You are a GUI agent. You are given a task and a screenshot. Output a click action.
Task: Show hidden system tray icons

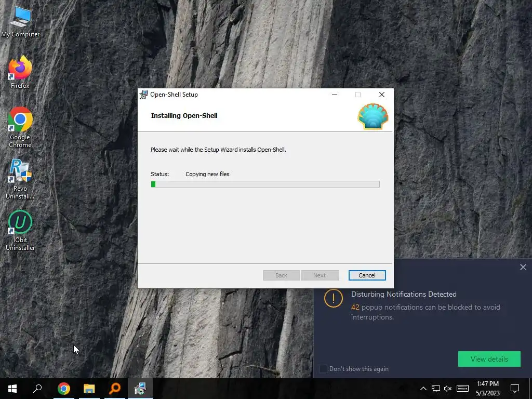[423, 389]
